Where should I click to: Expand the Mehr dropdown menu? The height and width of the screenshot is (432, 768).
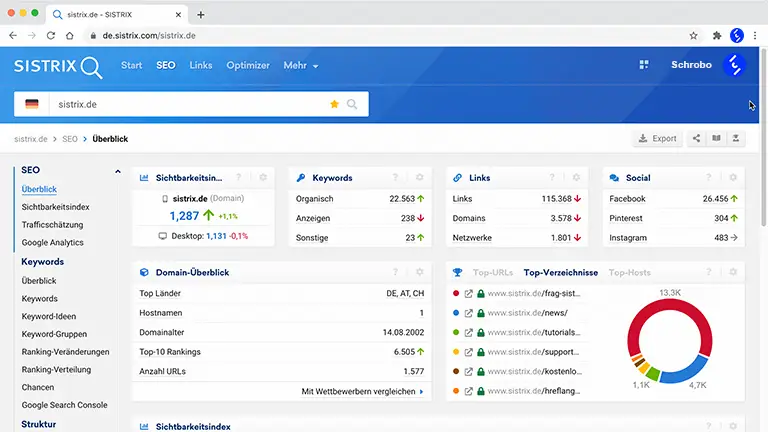(x=301, y=65)
